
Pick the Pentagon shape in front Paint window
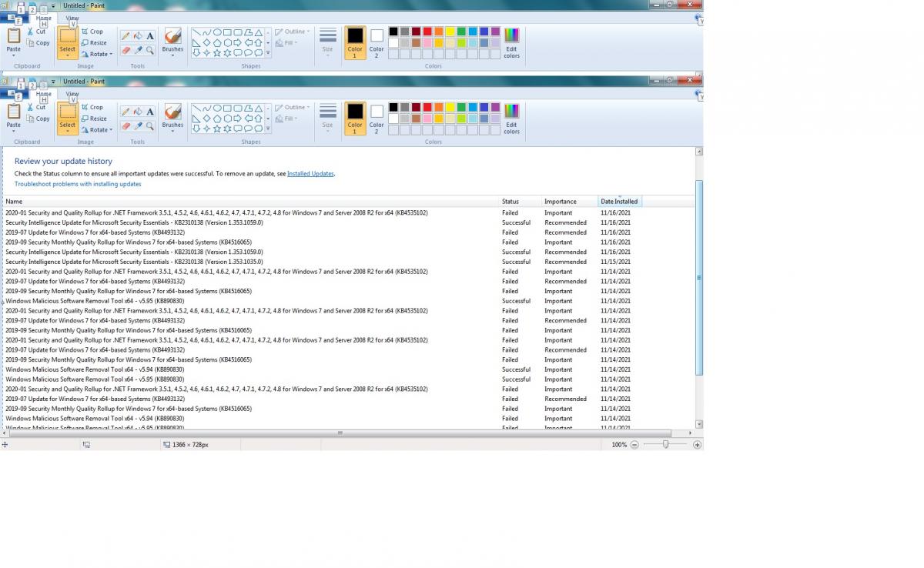(x=217, y=119)
